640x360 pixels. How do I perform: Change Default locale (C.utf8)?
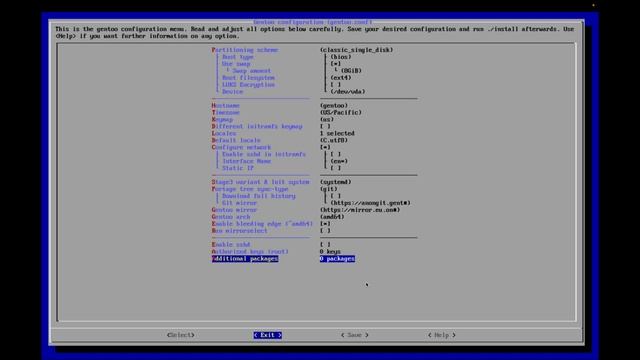(280, 140)
